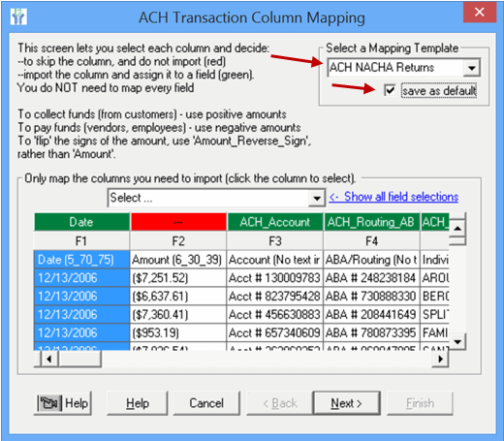Screen dimensions: 504x441
Task: Click the 'Date (5_70_75)' cell
Action: click(x=81, y=260)
